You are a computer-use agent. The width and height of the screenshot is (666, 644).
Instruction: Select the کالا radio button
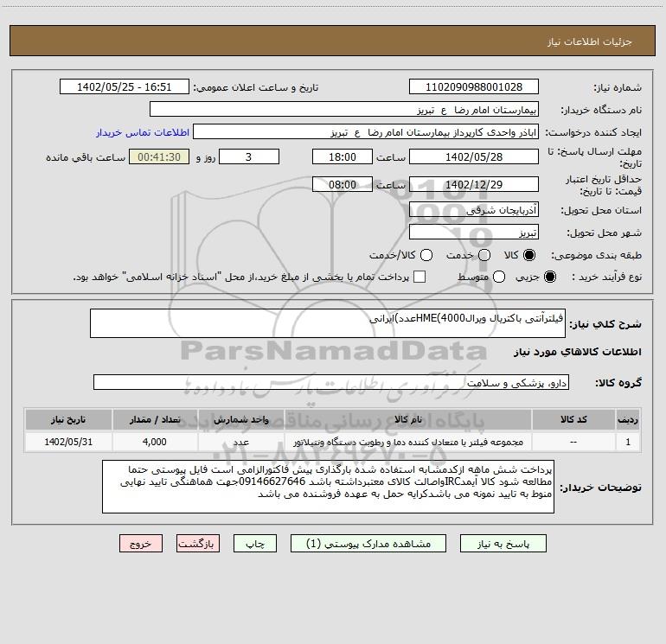529,255
